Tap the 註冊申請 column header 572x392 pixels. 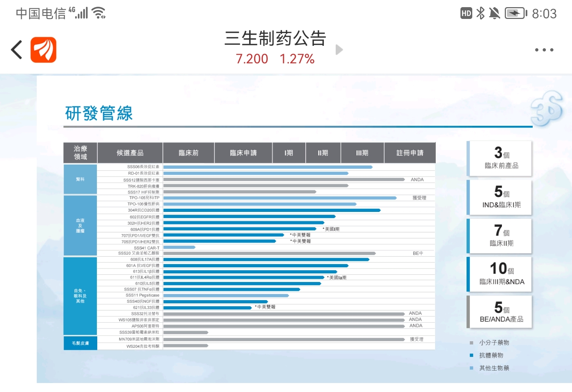pyautogui.click(x=410, y=153)
